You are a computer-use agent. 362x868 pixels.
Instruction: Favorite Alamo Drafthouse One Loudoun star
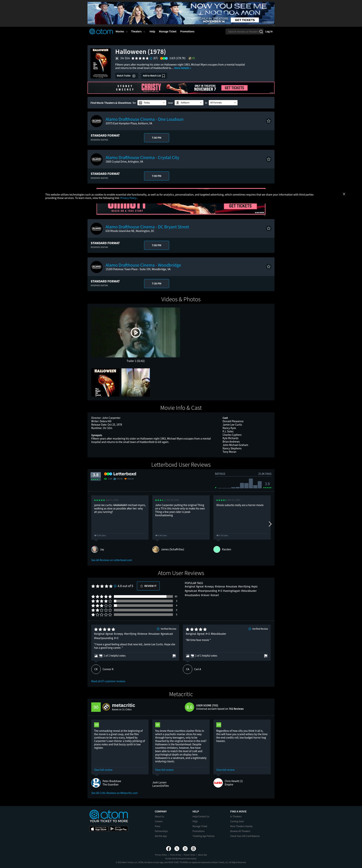[269, 121]
